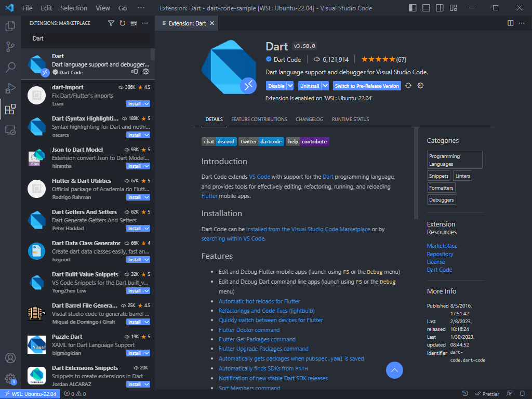The width and height of the screenshot is (532, 399).
Task: Expand Uninstall button dropdown arrow
Action: pyautogui.click(x=325, y=86)
